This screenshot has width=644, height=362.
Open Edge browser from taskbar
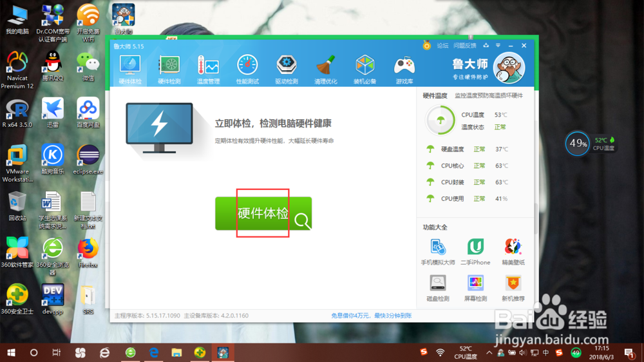(x=154, y=352)
